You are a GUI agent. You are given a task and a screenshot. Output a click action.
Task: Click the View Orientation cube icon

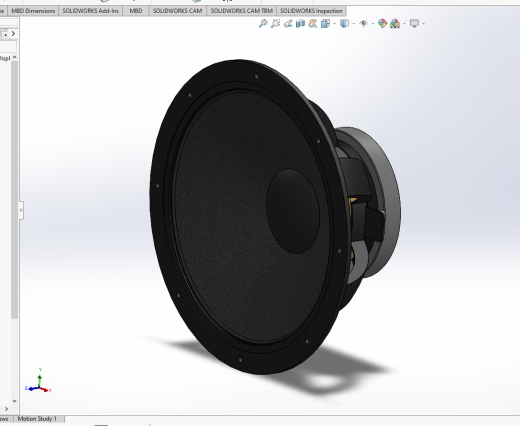pyautogui.click(x=325, y=24)
